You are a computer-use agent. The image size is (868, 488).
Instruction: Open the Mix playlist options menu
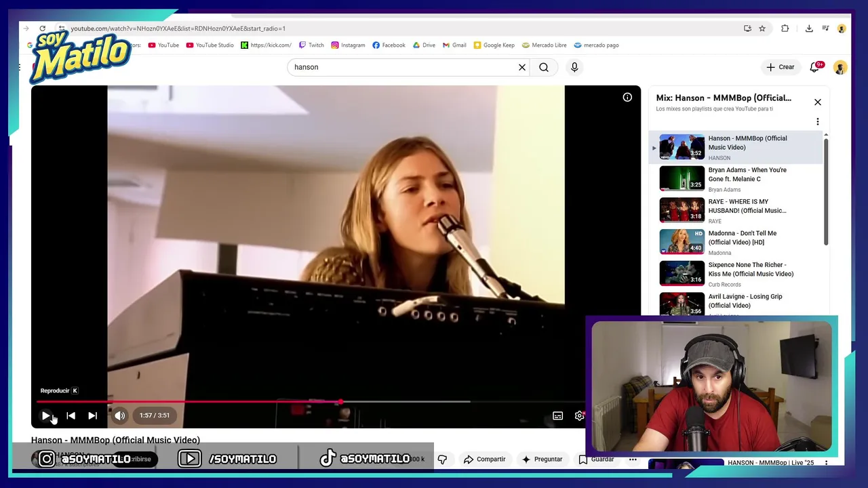pos(818,121)
